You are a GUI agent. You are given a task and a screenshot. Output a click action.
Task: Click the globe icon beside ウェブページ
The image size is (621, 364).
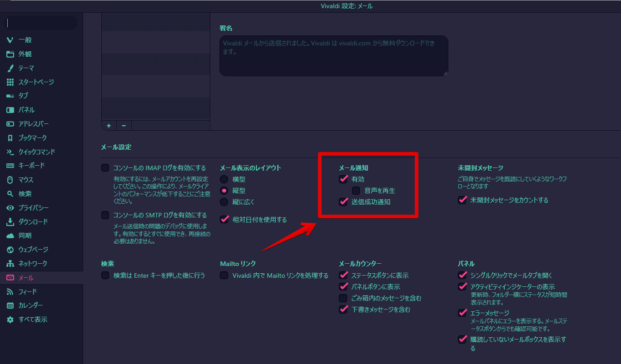(10, 250)
